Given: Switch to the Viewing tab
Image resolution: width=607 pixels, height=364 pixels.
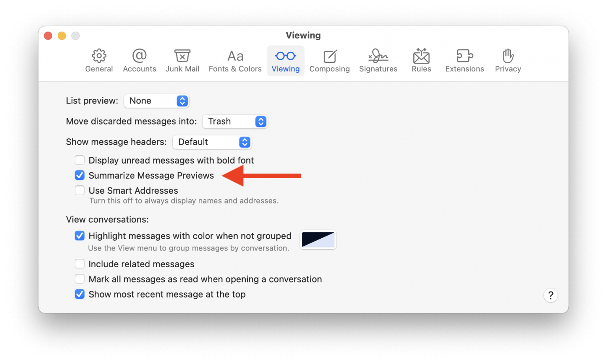Looking at the screenshot, I should 285,60.
